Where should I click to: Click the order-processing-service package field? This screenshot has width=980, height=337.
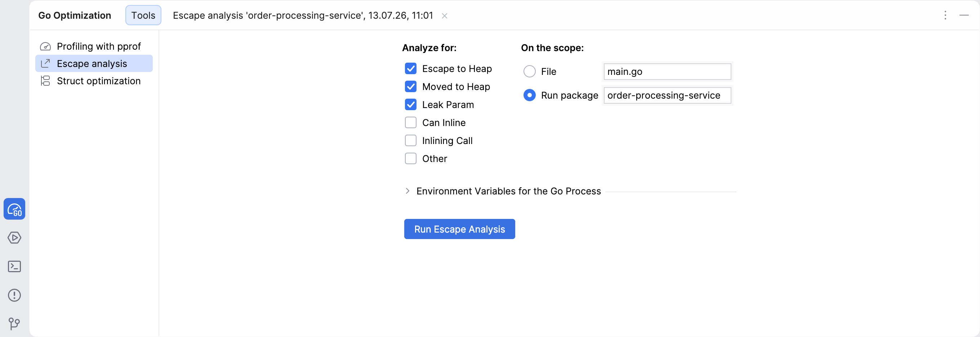pos(667,95)
